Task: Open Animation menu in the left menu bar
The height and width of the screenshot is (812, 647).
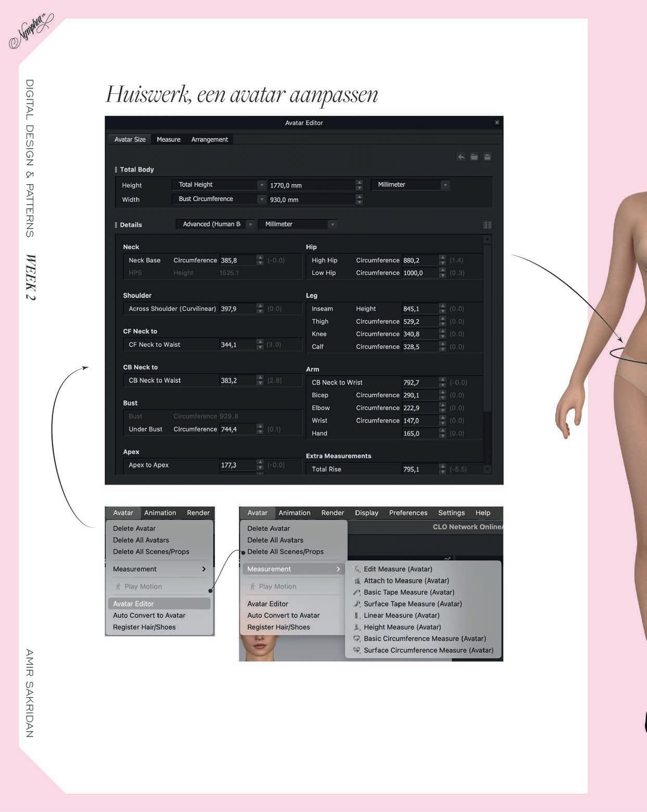Action: (160, 513)
